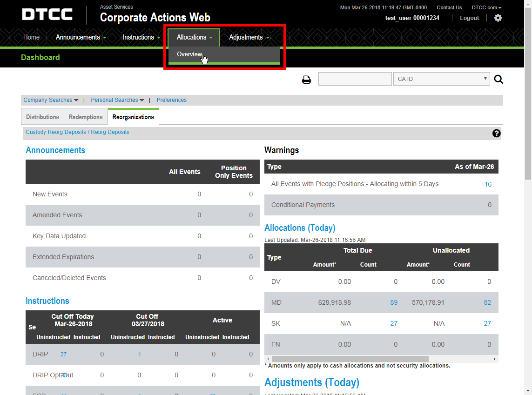The image size is (532, 395).
Task: Click the horizontal scrollbar left arrow
Action: [x=268, y=359]
